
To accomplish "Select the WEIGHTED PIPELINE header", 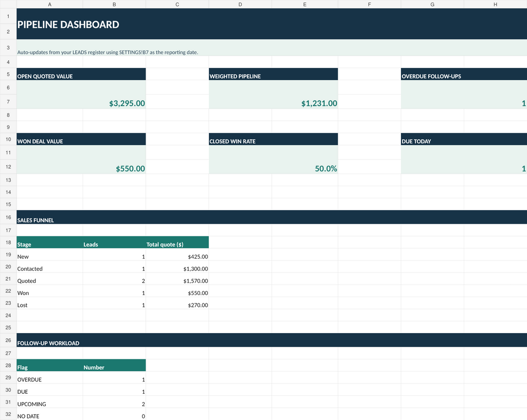I will (273, 74).
